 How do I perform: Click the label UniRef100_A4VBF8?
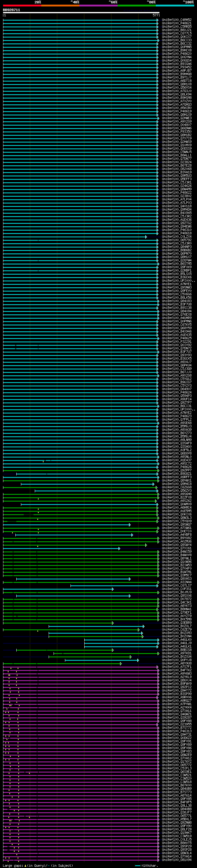[177, 535]
